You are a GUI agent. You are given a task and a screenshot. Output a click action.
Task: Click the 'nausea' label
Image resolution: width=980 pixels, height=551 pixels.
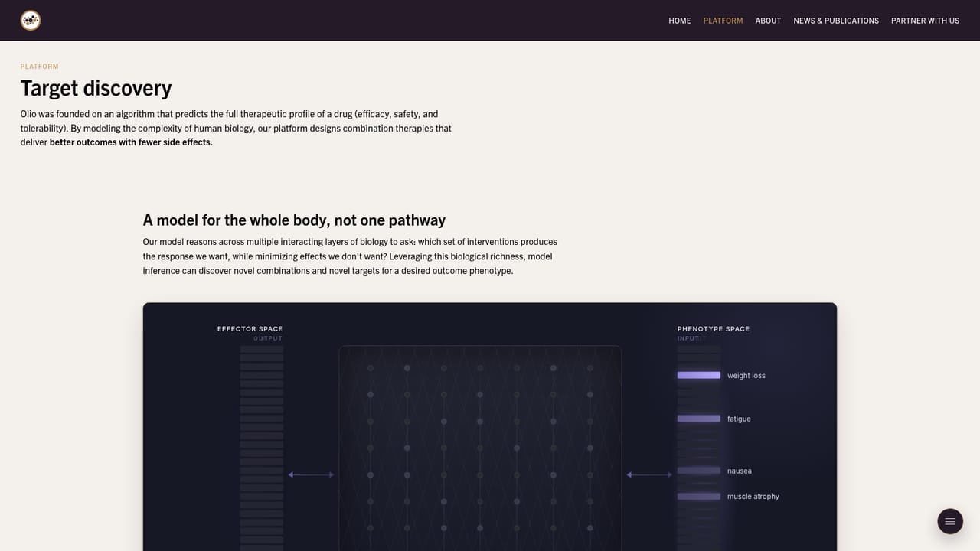point(740,471)
